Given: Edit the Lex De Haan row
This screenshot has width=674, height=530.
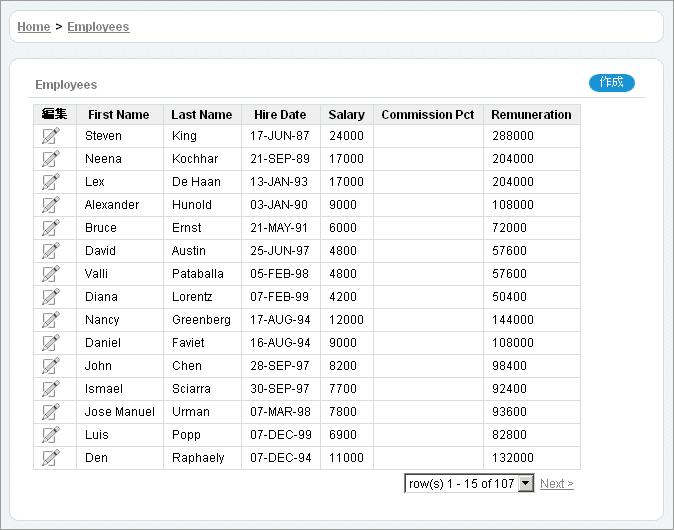Looking at the screenshot, I should pos(51,182).
